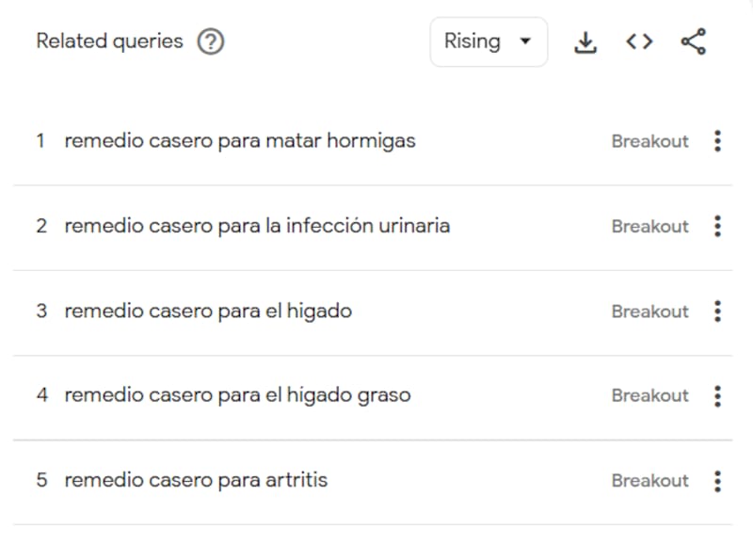This screenshot has height=560, width=753.
Task: Click the Breakout label on query 1
Action: [649, 140]
